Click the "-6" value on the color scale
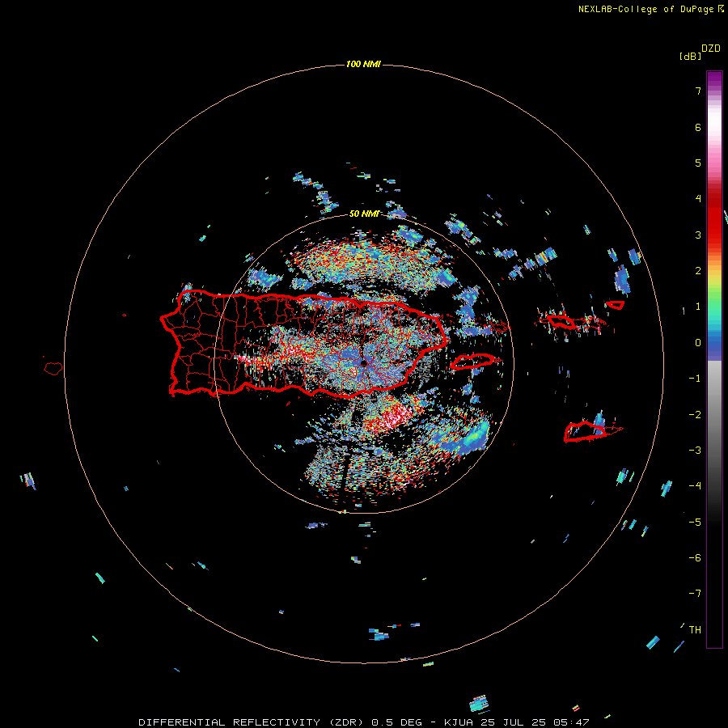The width and height of the screenshot is (728, 728). 695,558
